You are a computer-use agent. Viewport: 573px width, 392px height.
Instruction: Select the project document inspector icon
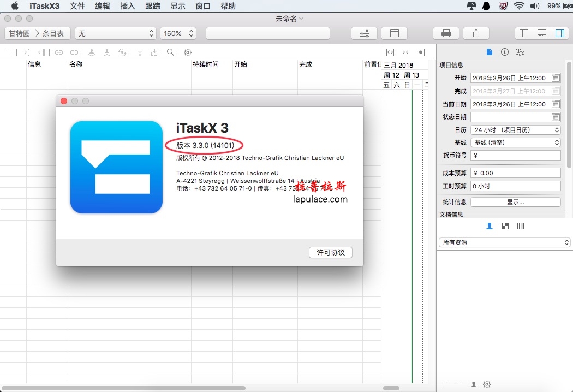point(490,52)
